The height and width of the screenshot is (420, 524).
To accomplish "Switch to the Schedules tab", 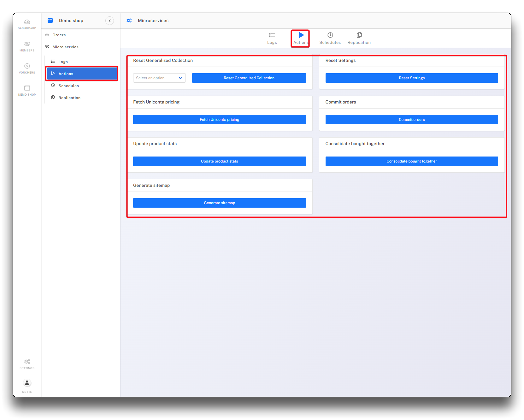I will pos(330,38).
